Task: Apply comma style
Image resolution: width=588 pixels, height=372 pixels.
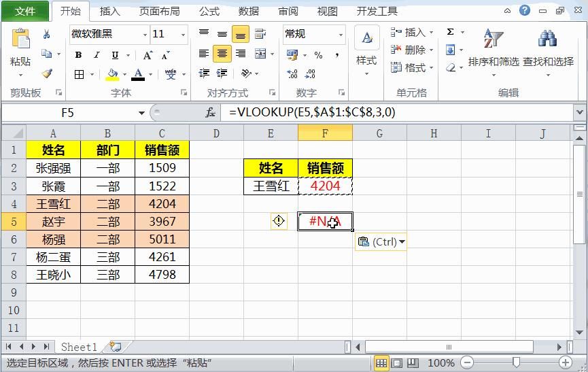Action: 337,55
